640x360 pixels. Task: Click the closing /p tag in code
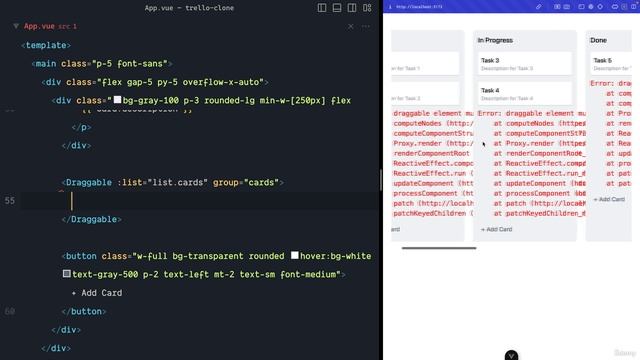[81, 127]
